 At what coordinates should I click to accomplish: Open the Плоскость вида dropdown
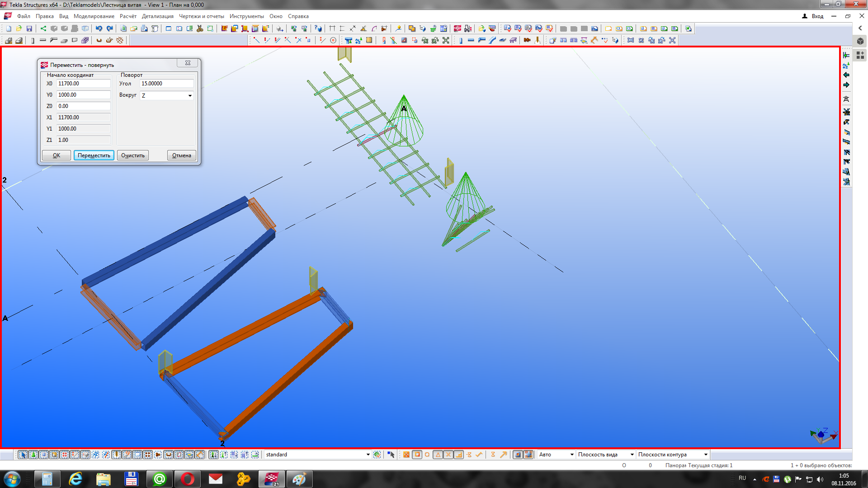tap(632, 455)
